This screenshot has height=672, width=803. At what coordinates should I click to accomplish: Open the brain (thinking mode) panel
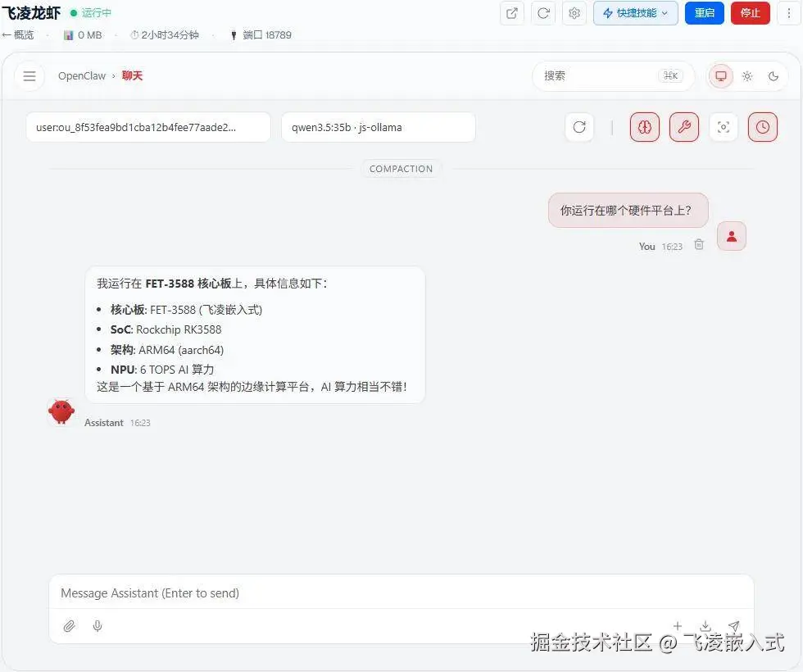[x=645, y=127]
